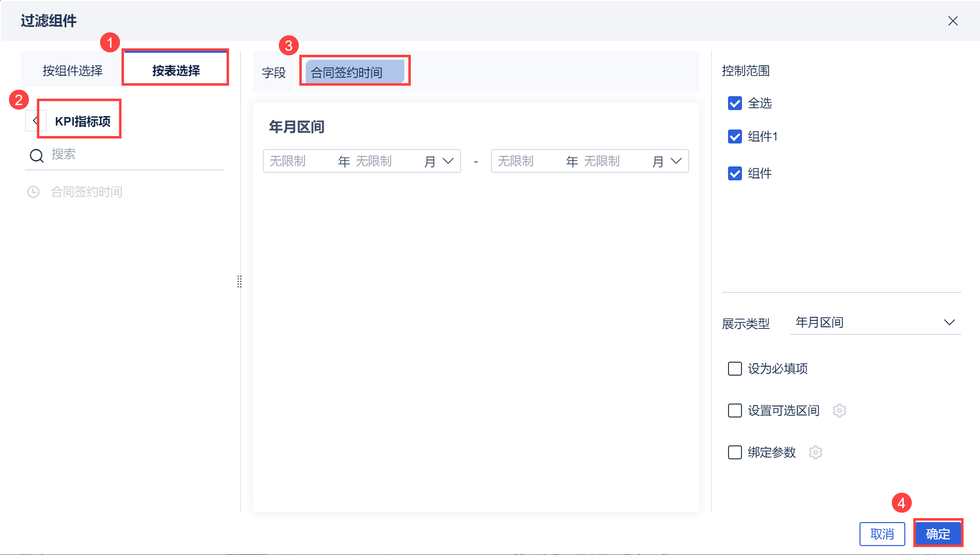Screen dimensions: 980x555
Task: Open the start year-month dropdown
Action: click(x=448, y=161)
